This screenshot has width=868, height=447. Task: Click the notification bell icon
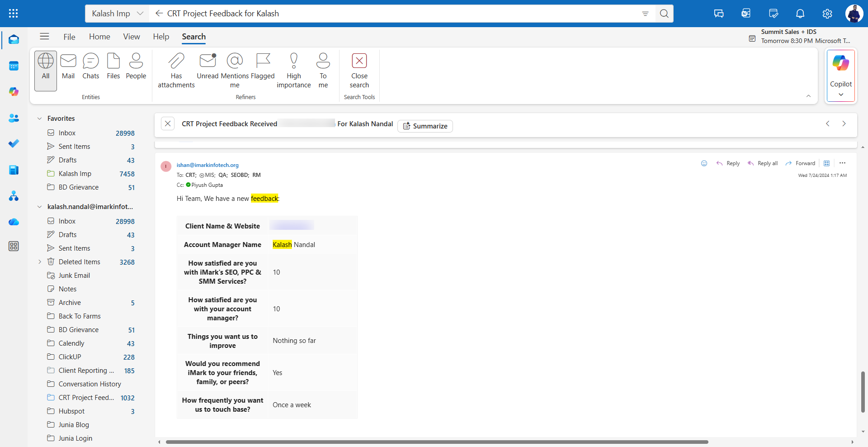tap(800, 14)
